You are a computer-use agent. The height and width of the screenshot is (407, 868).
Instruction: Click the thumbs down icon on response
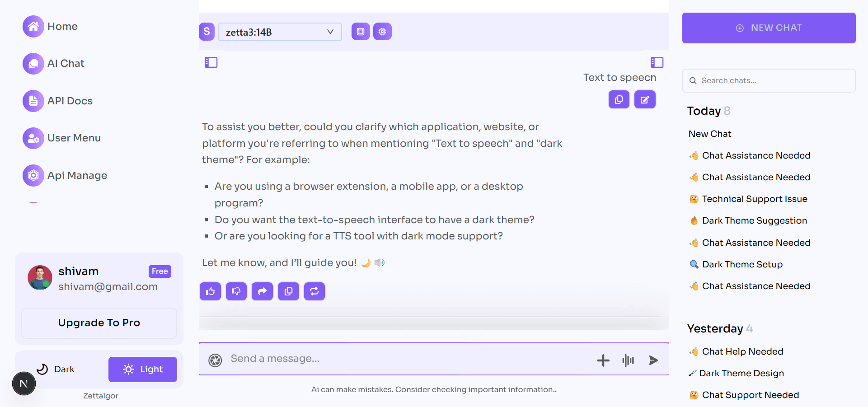236,291
